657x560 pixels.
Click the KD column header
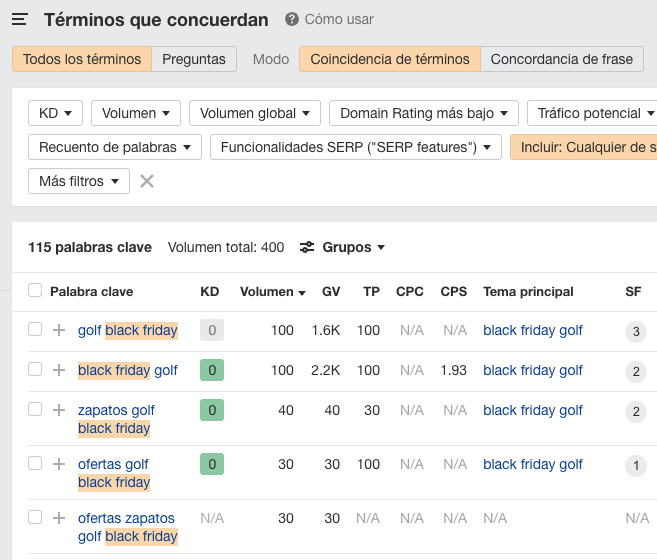[x=210, y=291]
